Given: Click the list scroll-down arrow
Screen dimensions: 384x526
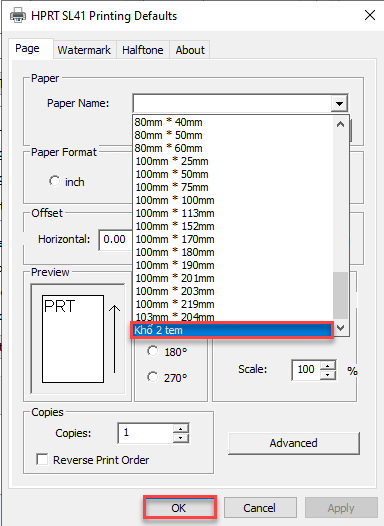Looking at the screenshot, I should (x=340, y=328).
